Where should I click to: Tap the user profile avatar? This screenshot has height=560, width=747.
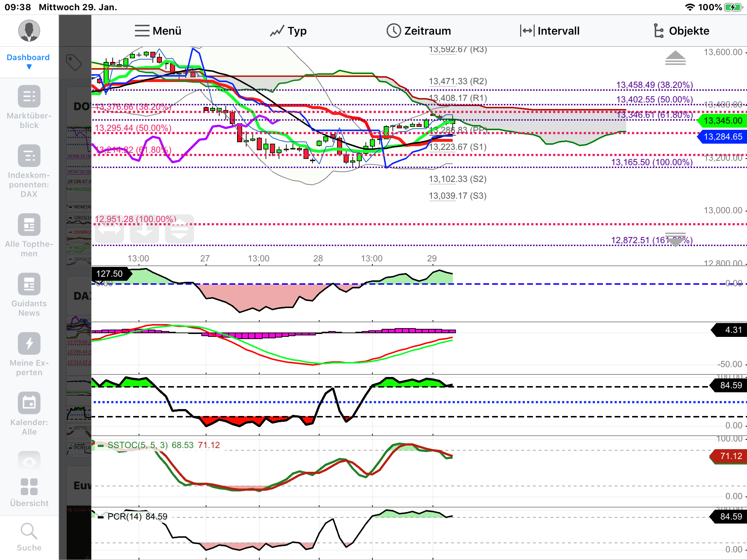[x=29, y=31]
